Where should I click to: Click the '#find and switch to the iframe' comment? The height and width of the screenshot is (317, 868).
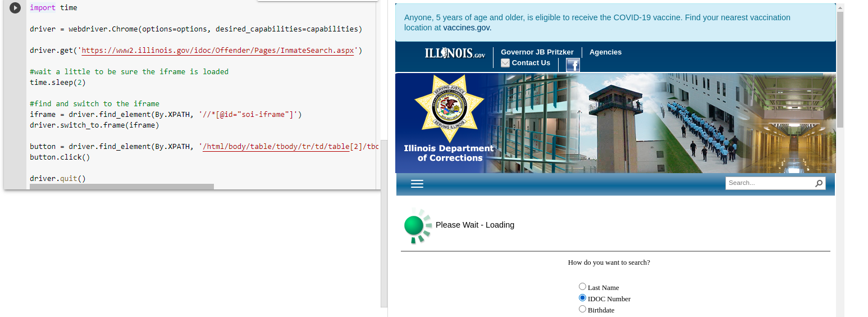click(x=94, y=104)
